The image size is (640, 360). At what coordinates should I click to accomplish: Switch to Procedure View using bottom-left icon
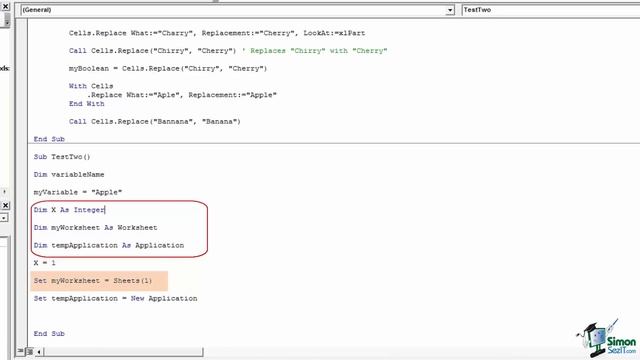[x=20, y=351]
